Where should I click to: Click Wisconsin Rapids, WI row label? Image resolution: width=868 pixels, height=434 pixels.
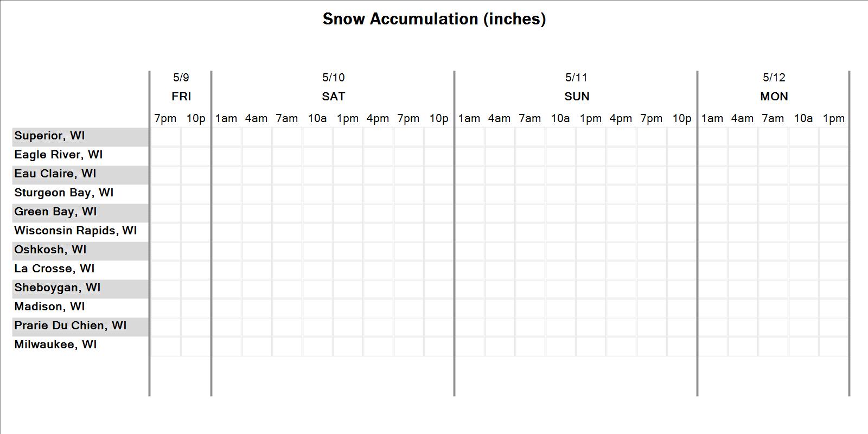[75, 231]
